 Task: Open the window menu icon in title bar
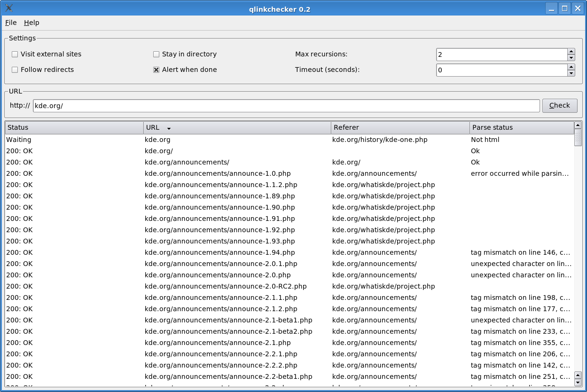[x=9, y=8]
